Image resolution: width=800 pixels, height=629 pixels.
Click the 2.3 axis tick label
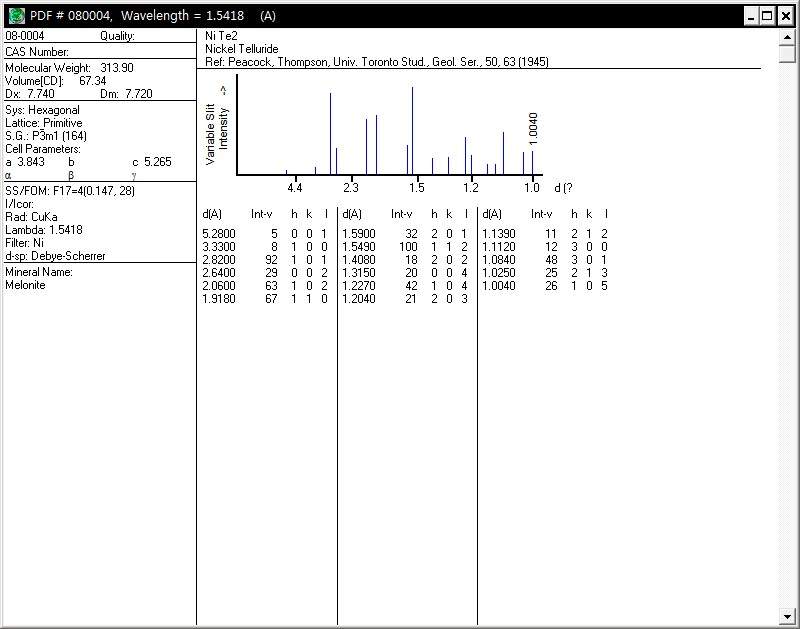pos(351,188)
